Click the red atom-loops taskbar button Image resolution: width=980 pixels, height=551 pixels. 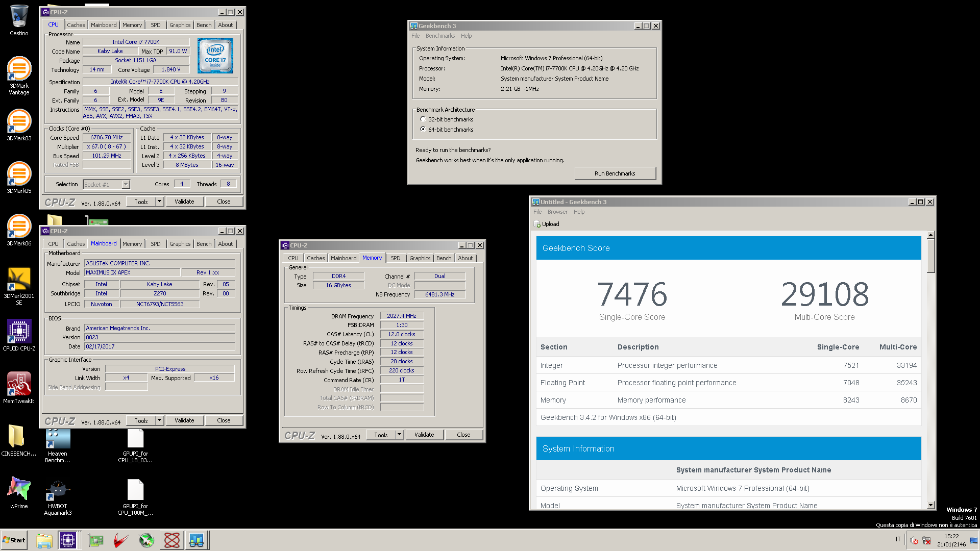(x=172, y=540)
